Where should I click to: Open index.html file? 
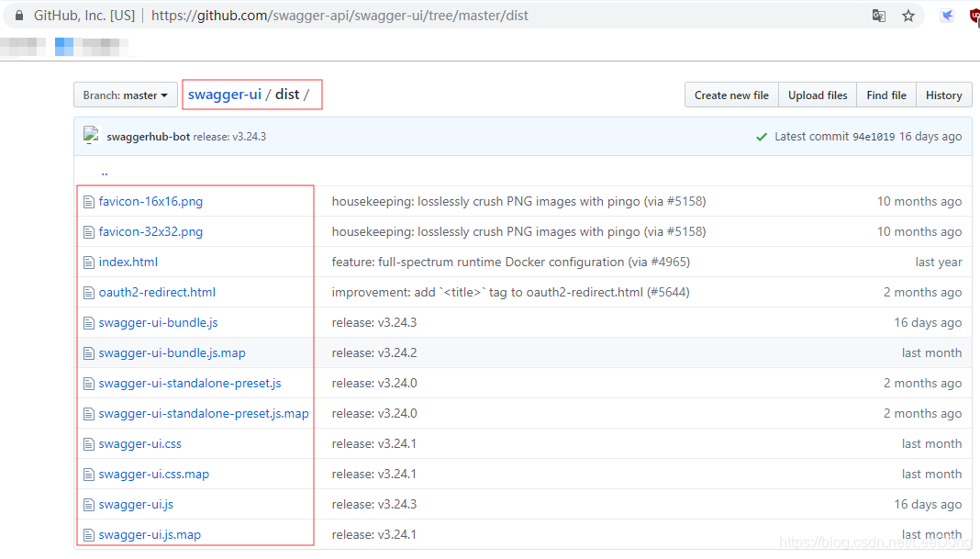pyautogui.click(x=128, y=262)
